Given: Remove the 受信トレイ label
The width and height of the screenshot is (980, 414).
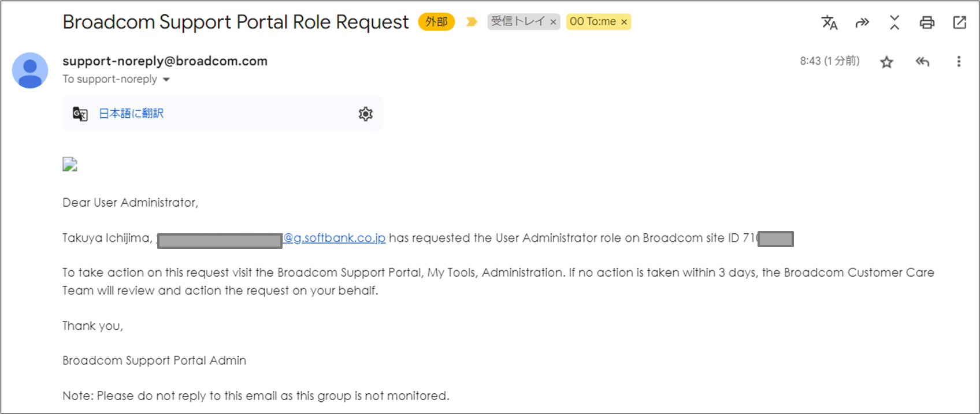Looking at the screenshot, I should click(x=553, y=22).
